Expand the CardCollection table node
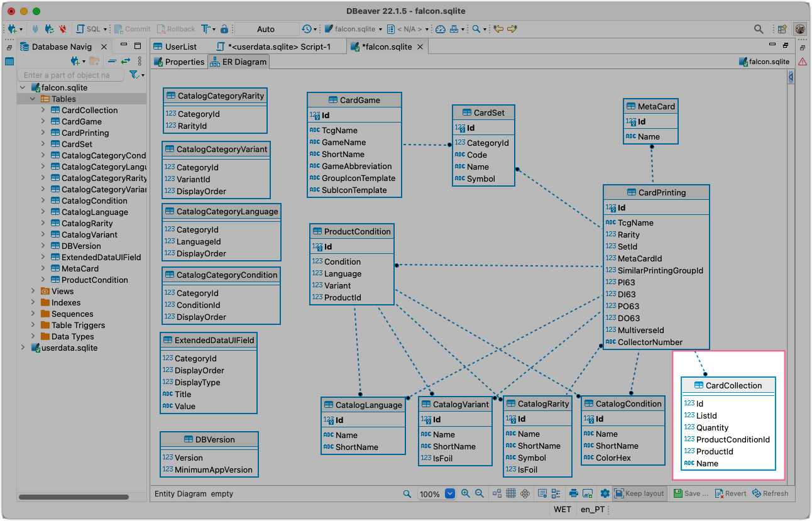Image resolution: width=812 pixels, height=521 pixels. pyautogui.click(x=43, y=111)
